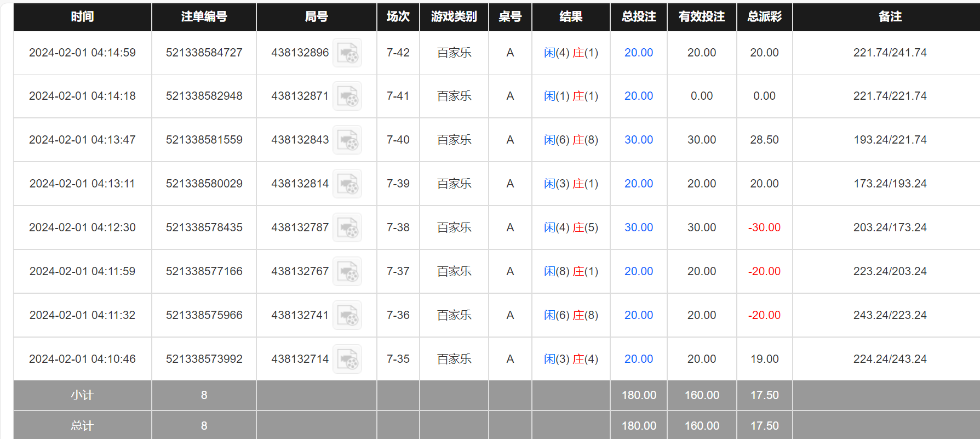This screenshot has width=980, height=439.
Task: Click session number 7-40
Action: point(398,140)
